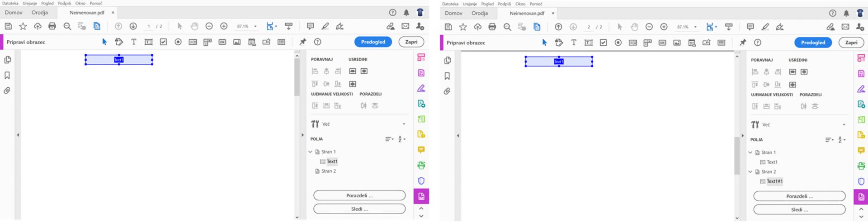Open fields list options dropdown in right Polja panel
Screen dimensions: 868x223
(829, 140)
